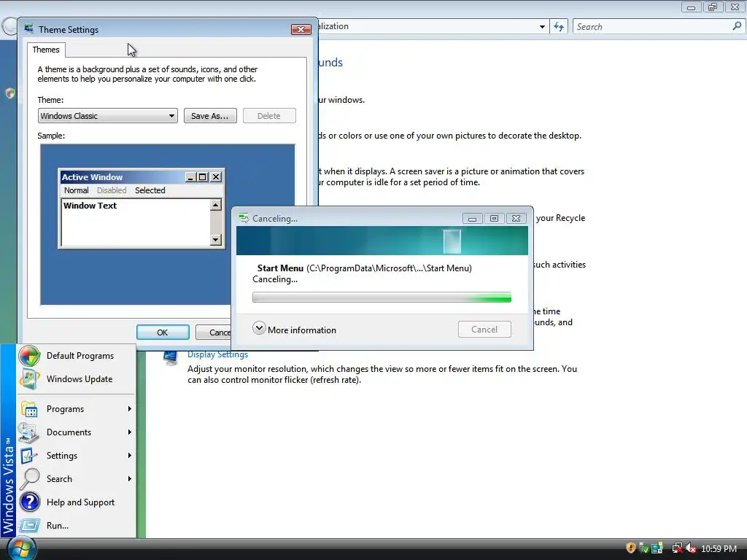The image size is (747, 560).
Task: Click Window Text in sample window
Action: tap(90, 206)
